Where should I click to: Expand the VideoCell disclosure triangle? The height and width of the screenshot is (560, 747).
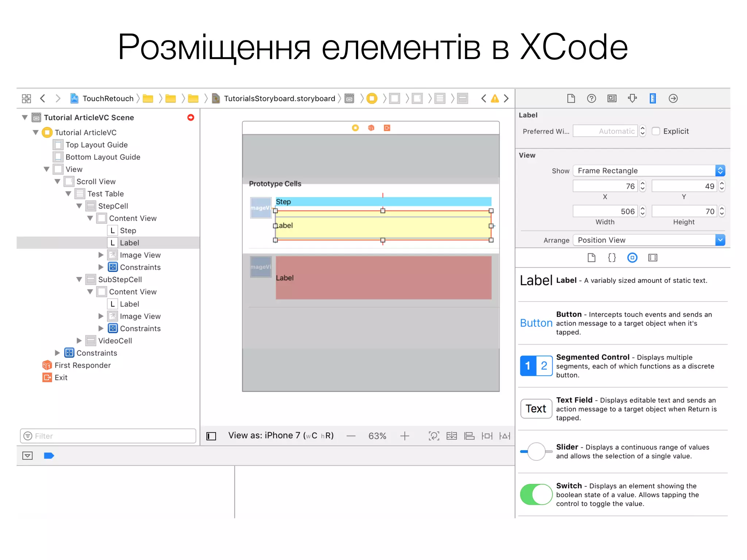pos(79,341)
